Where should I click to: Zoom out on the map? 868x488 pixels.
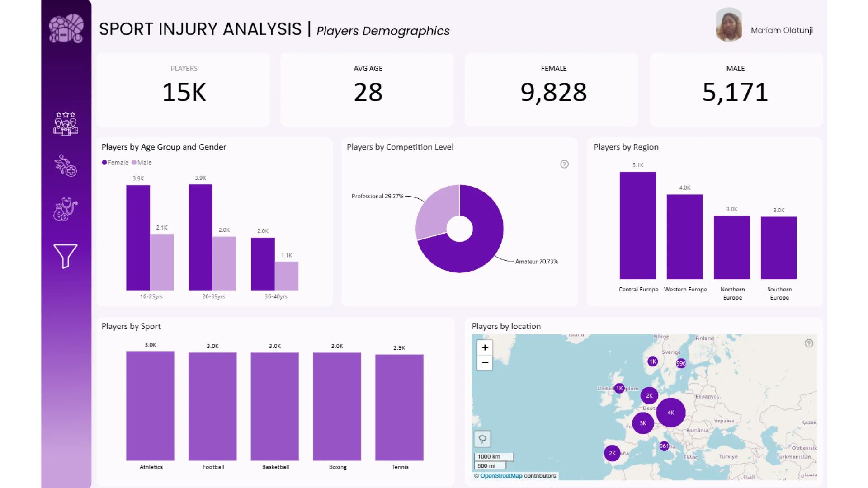pos(485,363)
